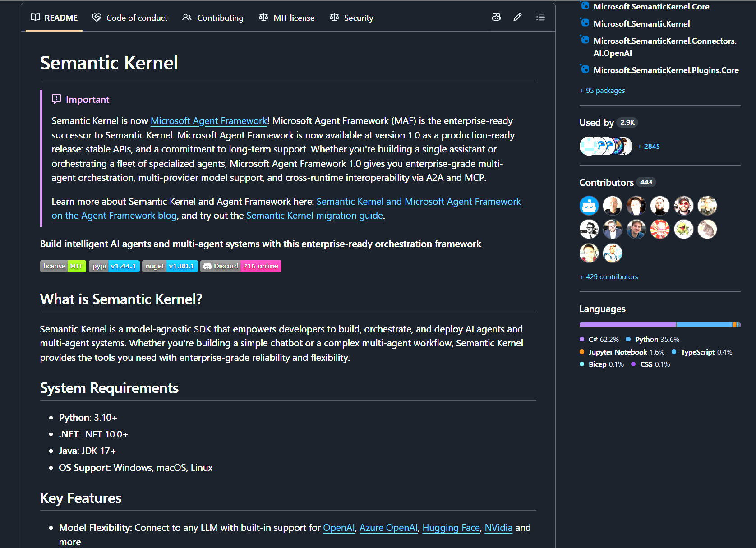View the + 429 contributors link
The width and height of the screenshot is (756, 548).
coord(609,277)
